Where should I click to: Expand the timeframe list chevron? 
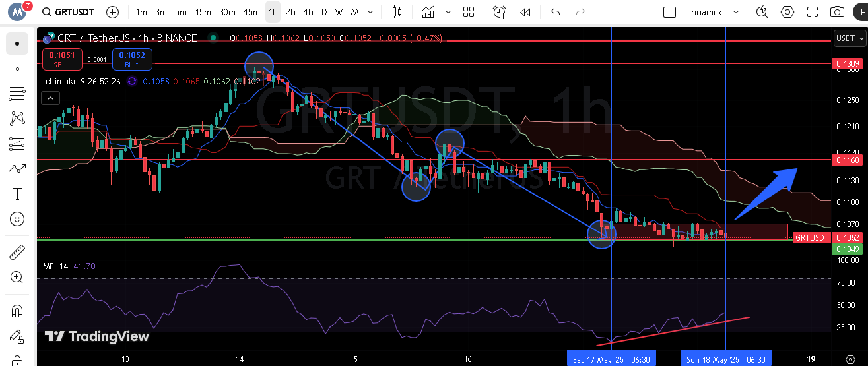(369, 12)
